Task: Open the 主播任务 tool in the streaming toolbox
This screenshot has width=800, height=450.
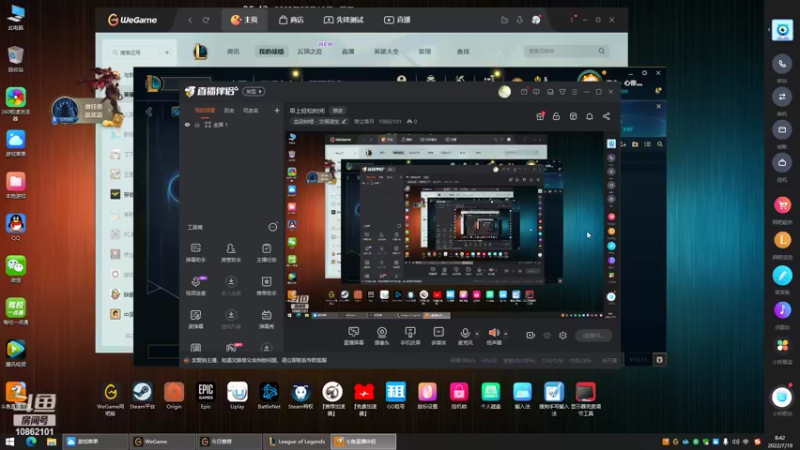Action: click(266, 252)
